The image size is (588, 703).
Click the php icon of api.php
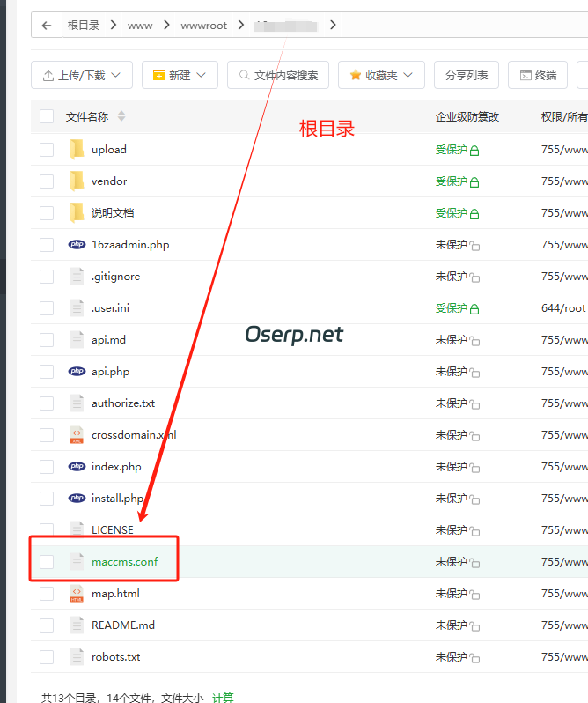tap(77, 372)
